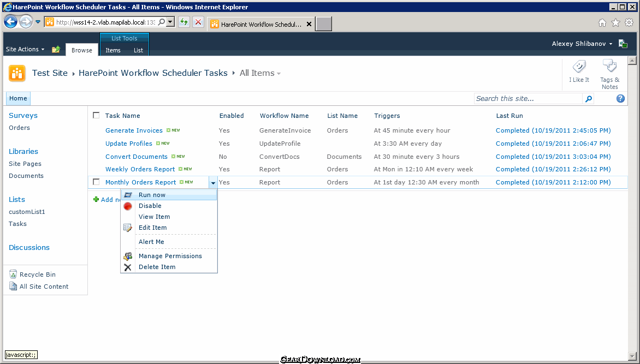Sort by the Triggers column header
Screen dimensions: 640x364
(x=387, y=116)
